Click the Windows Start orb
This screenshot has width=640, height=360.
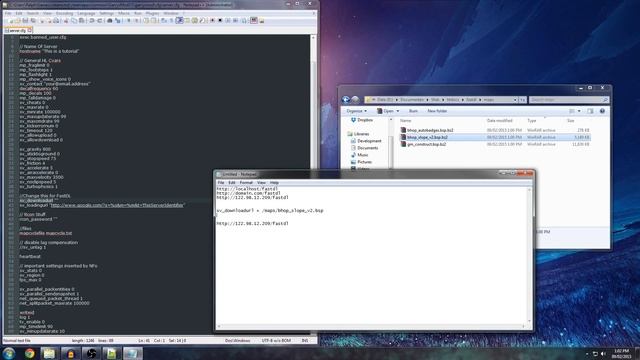tap(9, 353)
